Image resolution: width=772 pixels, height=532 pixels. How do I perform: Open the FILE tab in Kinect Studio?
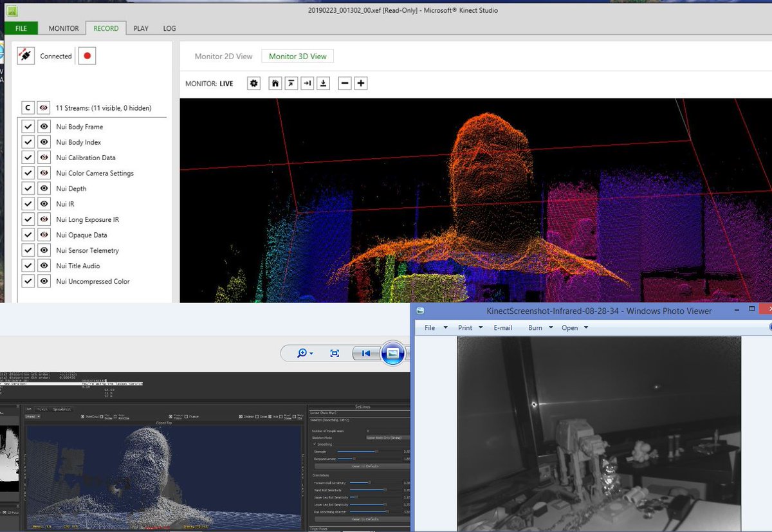pyautogui.click(x=21, y=28)
